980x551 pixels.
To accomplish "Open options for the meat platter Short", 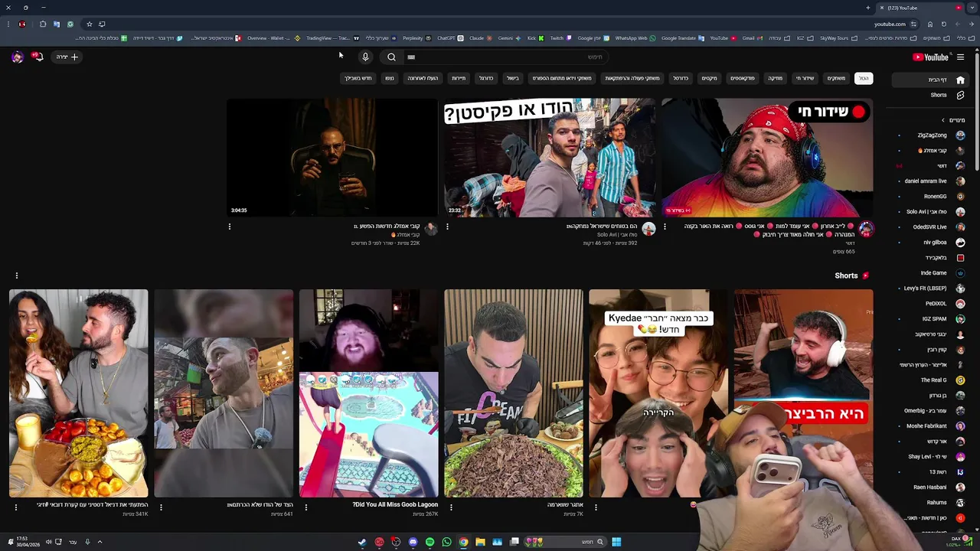I will (451, 507).
